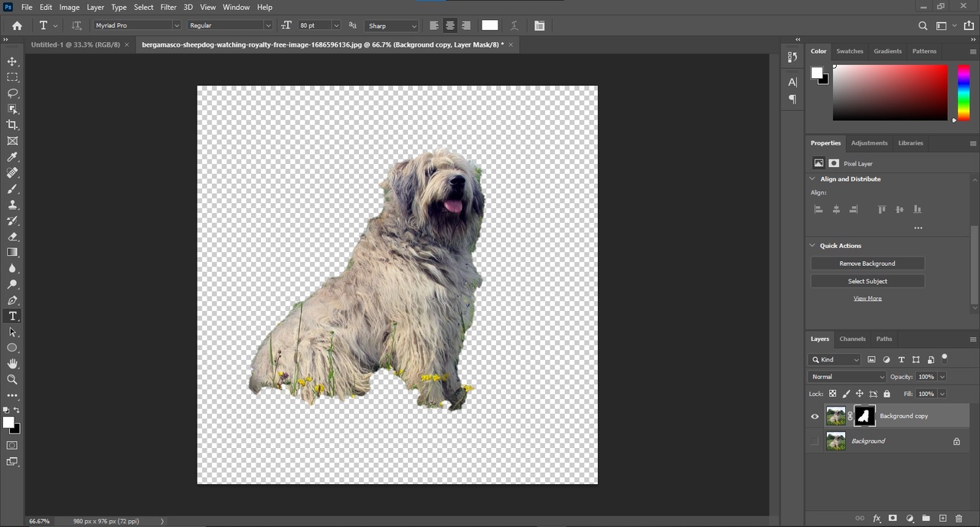The height and width of the screenshot is (527, 980).
Task: Select the Blur tool
Action: pos(12,268)
